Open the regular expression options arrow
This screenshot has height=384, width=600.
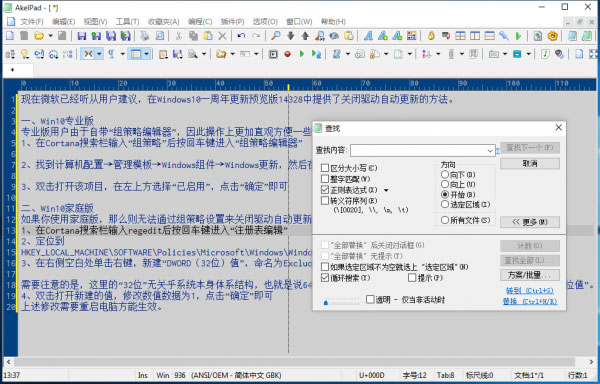[x=386, y=190]
